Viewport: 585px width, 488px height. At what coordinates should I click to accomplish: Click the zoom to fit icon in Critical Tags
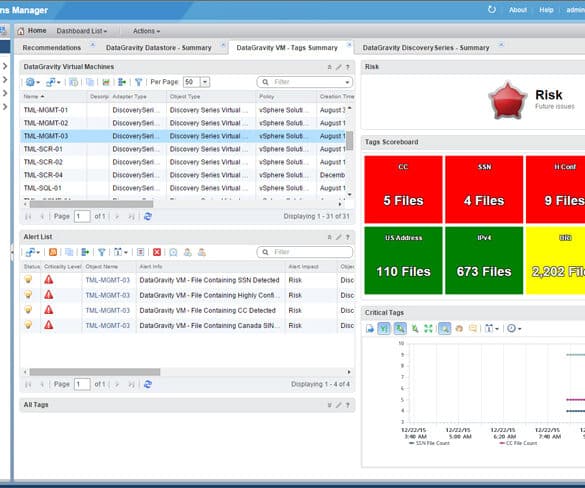(x=428, y=329)
